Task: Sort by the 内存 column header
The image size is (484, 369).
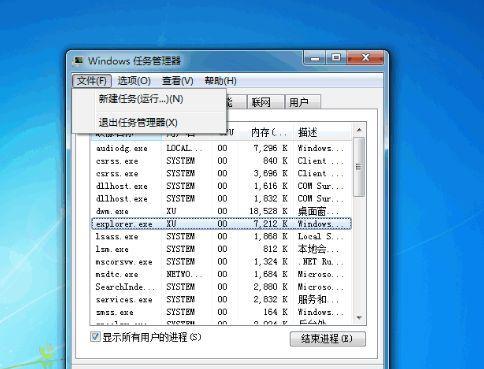Action: pyautogui.click(x=266, y=132)
